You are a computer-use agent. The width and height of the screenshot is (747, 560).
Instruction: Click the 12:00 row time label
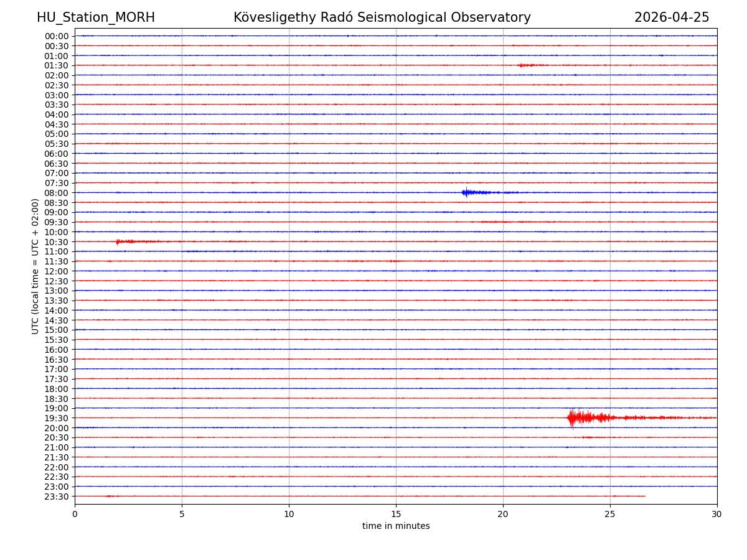point(57,271)
